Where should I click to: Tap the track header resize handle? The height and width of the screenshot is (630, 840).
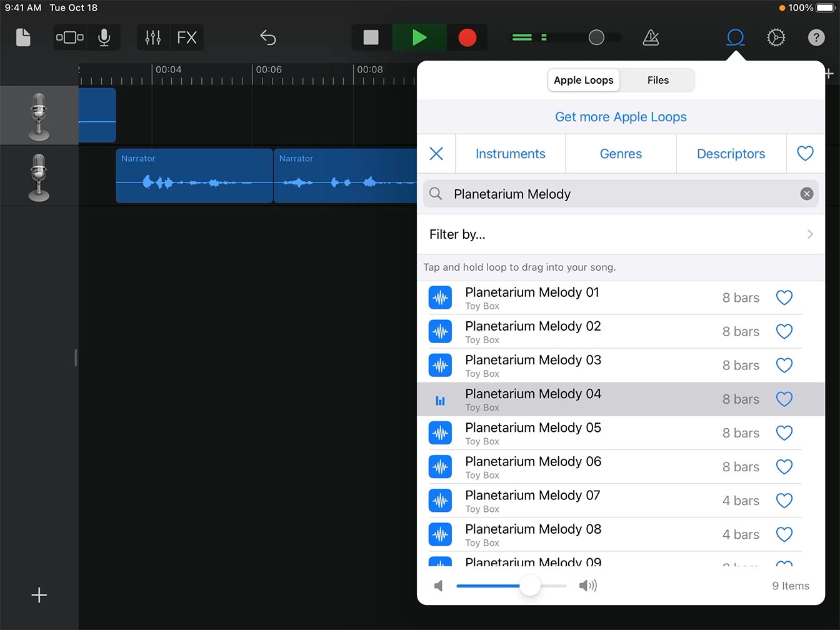(76, 357)
